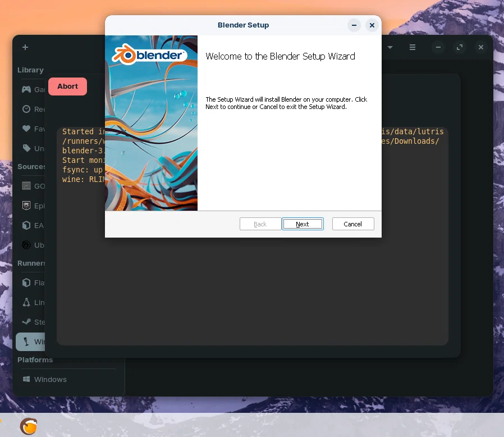
Task: Select the tag icon category in Lutris sidebar
Action: pos(26,148)
